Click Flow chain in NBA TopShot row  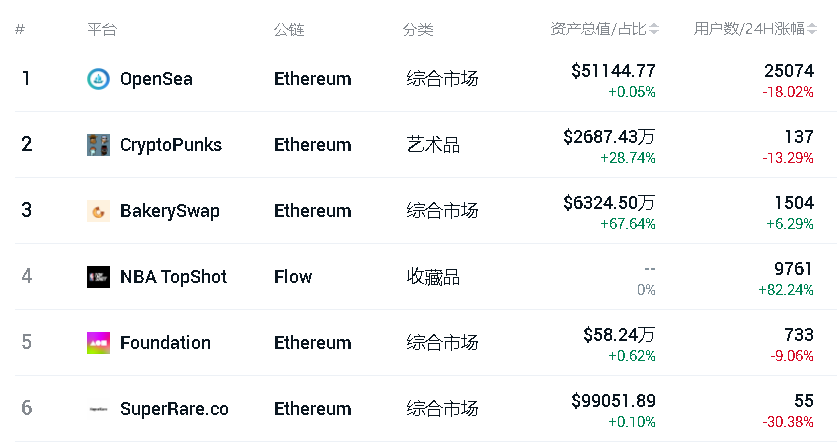[293, 277]
